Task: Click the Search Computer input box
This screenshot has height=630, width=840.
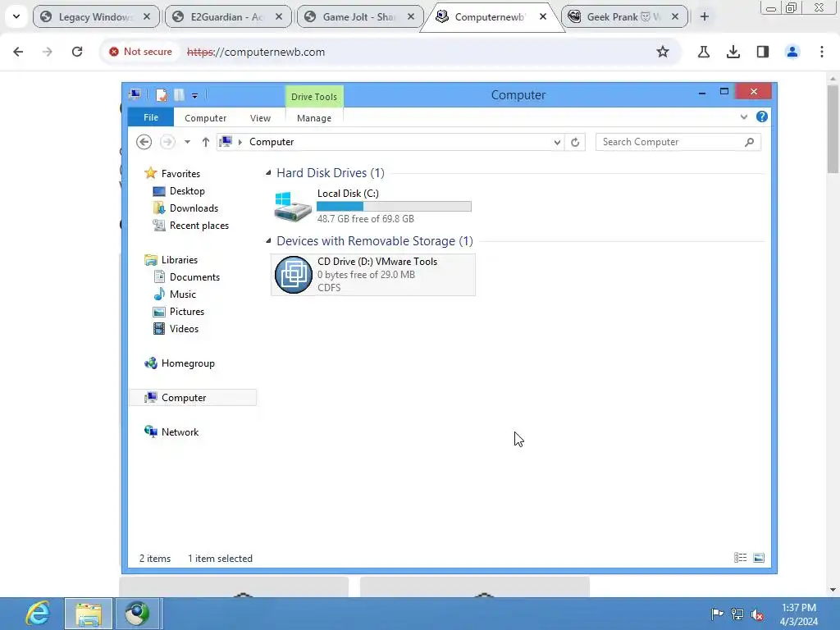Action: (669, 142)
